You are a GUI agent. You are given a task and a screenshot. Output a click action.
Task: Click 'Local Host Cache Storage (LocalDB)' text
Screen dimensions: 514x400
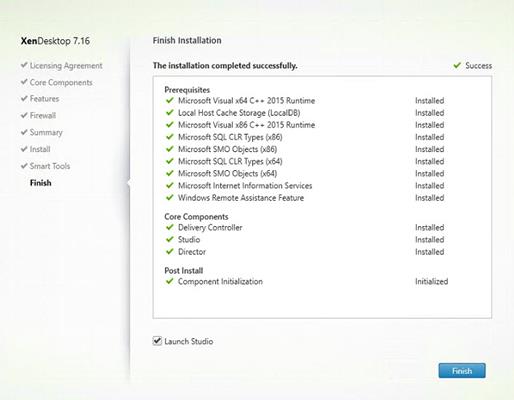point(239,113)
